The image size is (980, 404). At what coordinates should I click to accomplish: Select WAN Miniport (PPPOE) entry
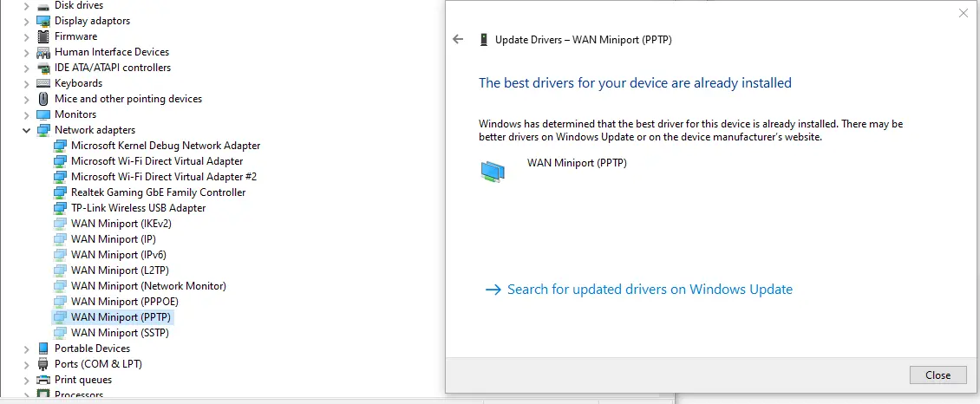124,302
